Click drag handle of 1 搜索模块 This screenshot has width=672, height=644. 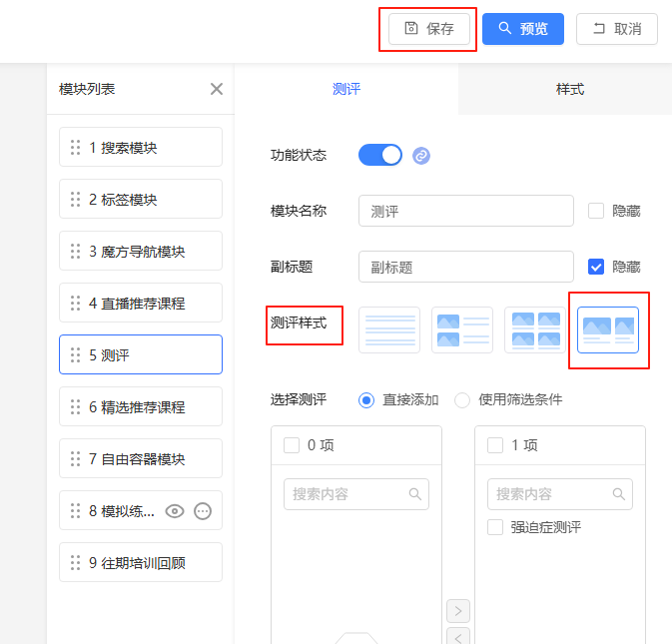tap(76, 147)
